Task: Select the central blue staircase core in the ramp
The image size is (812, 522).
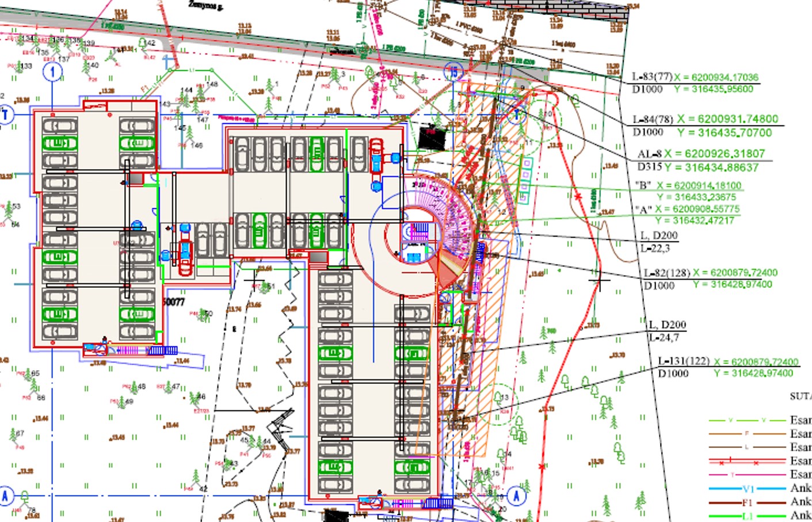Action: click(x=417, y=242)
